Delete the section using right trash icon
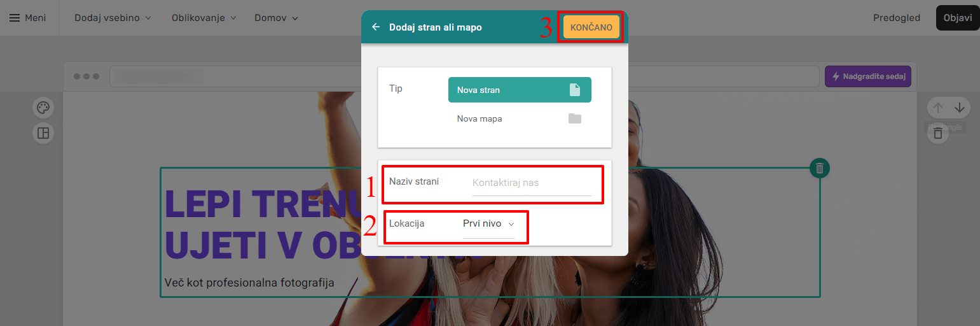 tap(937, 133)
